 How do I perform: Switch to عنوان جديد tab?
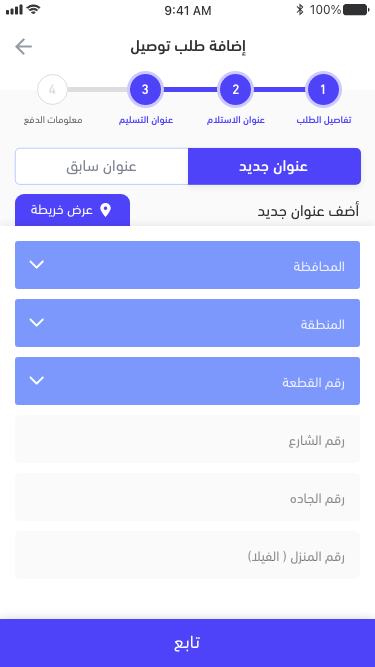(x=274, y=166)
